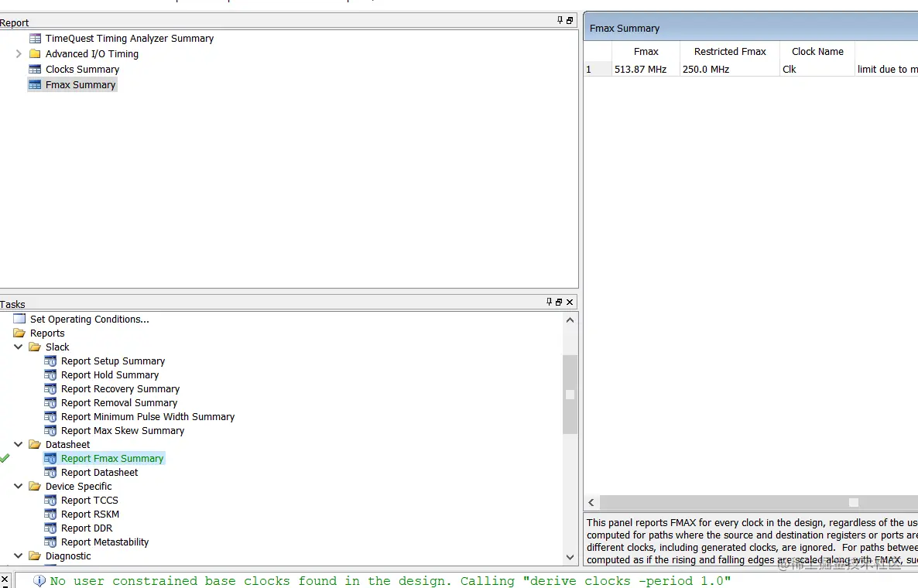Open TimeQuest Timing Analyzer Summary report
The image size is (918, 588).
click(x=129, y=38)
